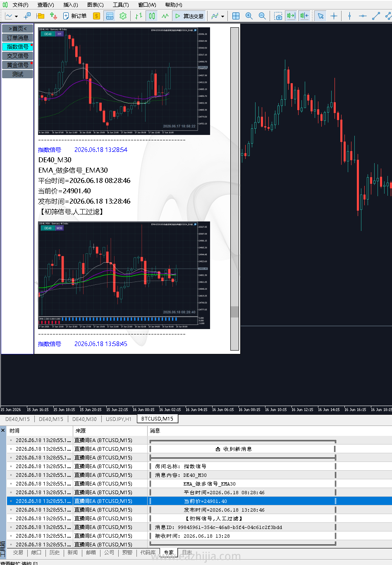Zoom out on the chart
Screen dimensions: 392x565
coord(262,16)
